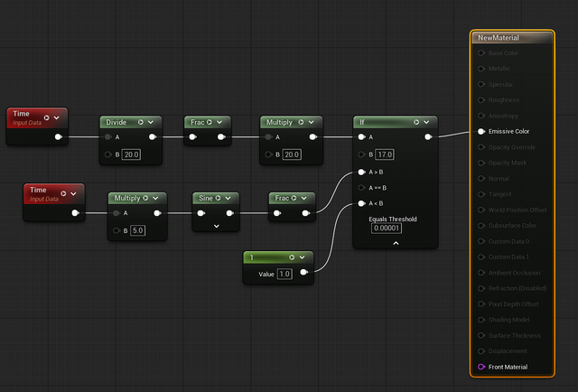Expand chevron on top Time node

coord(56,117)
